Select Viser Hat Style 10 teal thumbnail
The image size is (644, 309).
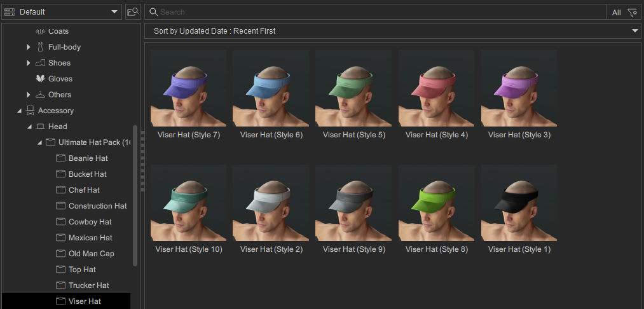(x=189, y=203)
